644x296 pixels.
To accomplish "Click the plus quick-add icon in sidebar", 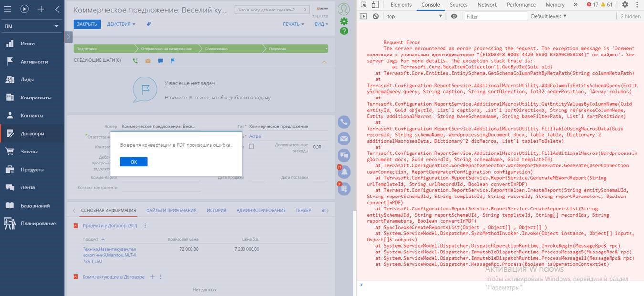I will 41,9.
